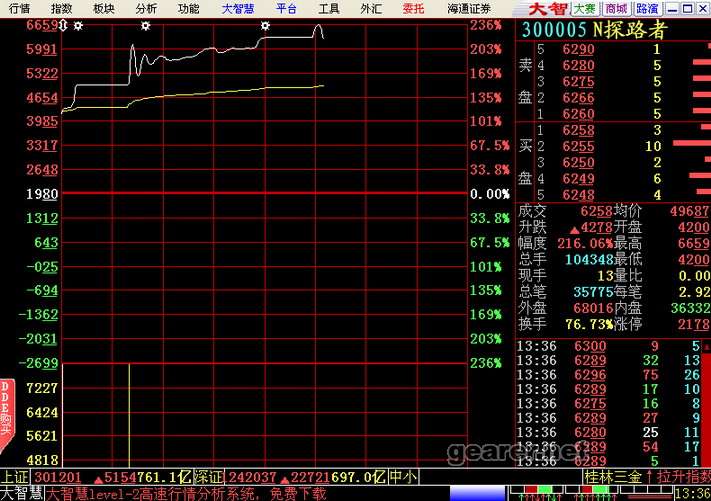Click the 路演 roadshow button
This screenshot has width=711, height=501.
coord(647,9)
